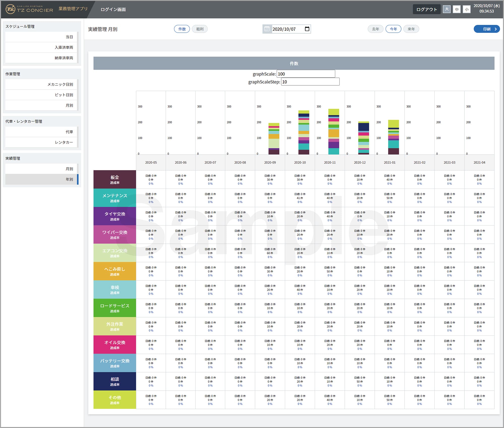Viewport: 504px width, 428px height.
Task: Click the ログアウト button
Action: click(426, 9)
